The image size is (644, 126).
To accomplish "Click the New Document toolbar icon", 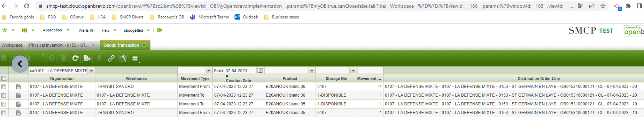I will tap(4, 58).
